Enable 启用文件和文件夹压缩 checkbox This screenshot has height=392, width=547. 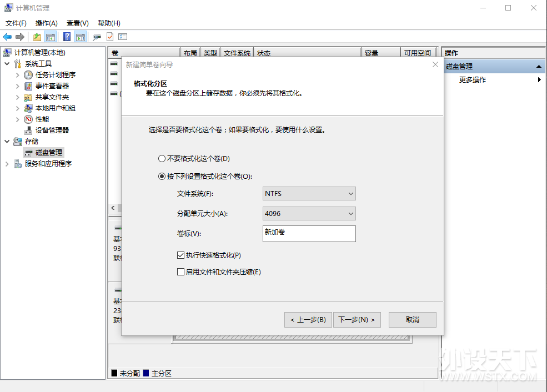[180, 272]
